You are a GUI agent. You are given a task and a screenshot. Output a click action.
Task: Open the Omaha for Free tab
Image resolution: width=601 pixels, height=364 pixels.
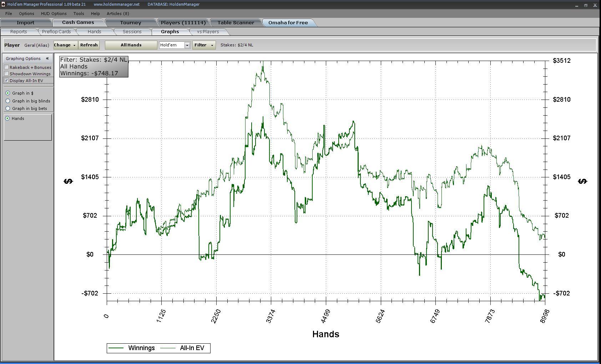[x=288, y=22]
